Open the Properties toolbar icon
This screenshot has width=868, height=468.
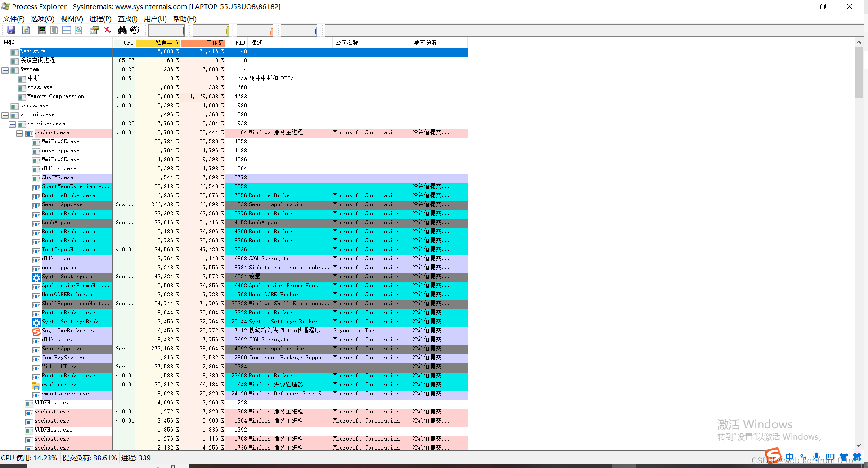[x=94, y=30]
